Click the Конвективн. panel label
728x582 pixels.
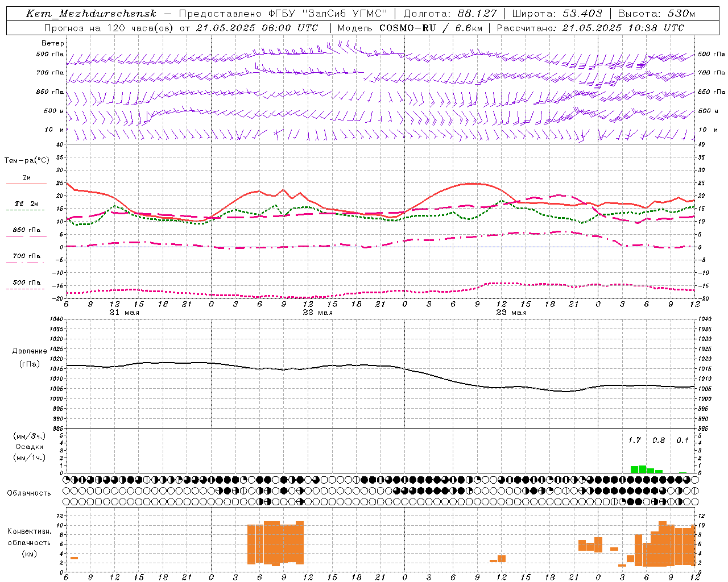point(29,531)
